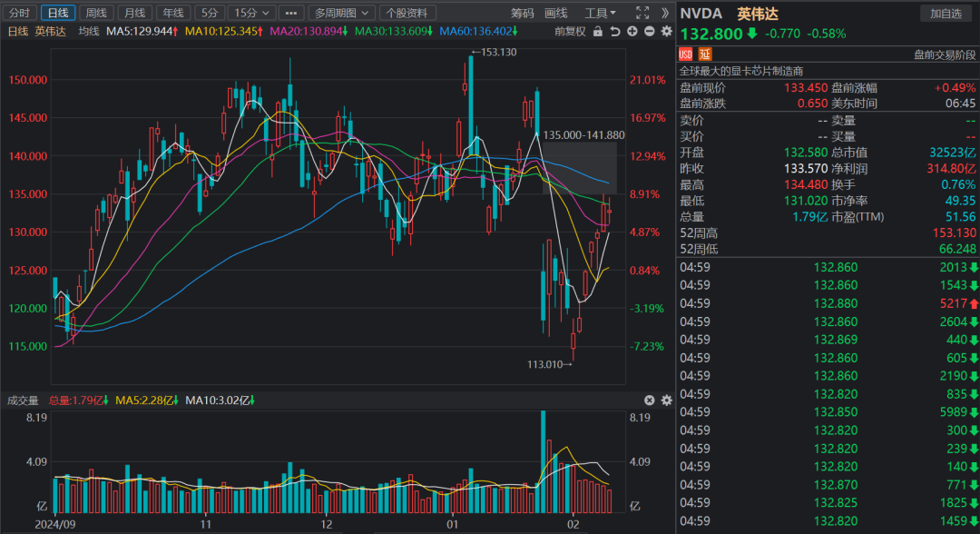The width and height of the screenshot is (980, 534).
Task: Enter fullscreen chart mode via expand icon
Action: [x=642, y=12]
